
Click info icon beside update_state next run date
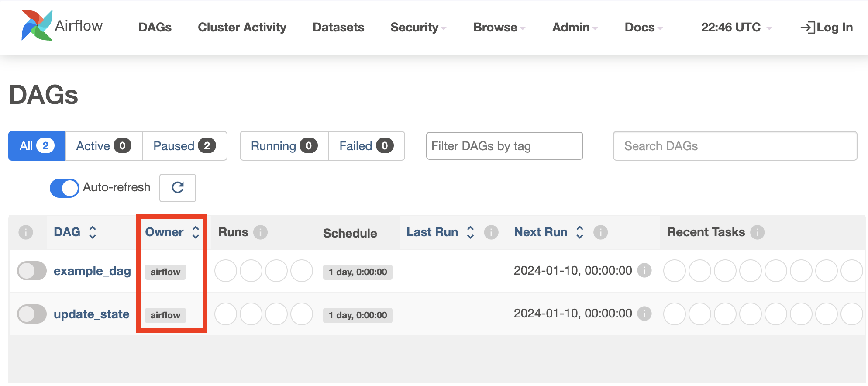[644, 313]
